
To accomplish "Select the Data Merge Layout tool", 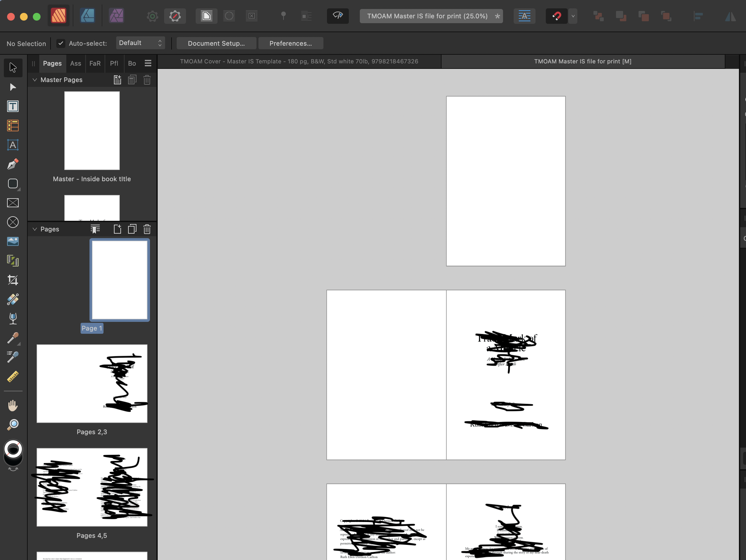I will tap(13, 261).
